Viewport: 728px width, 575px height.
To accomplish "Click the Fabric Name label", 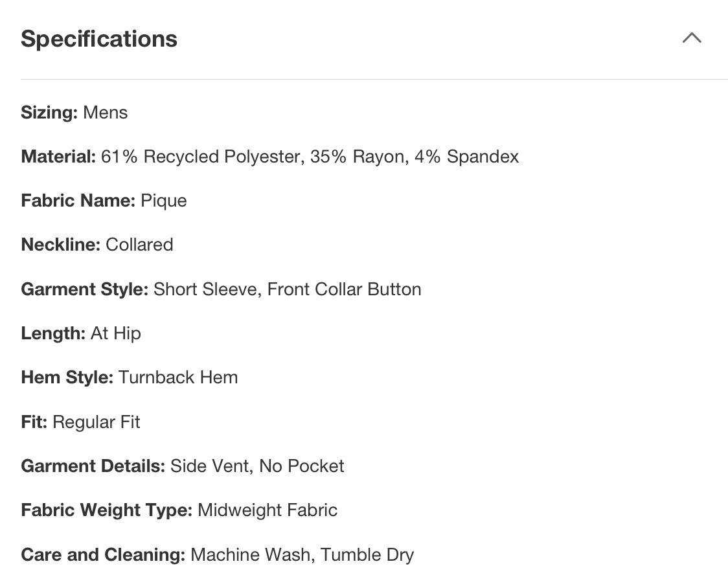I will pyautogui.click(x=78, y=201).
